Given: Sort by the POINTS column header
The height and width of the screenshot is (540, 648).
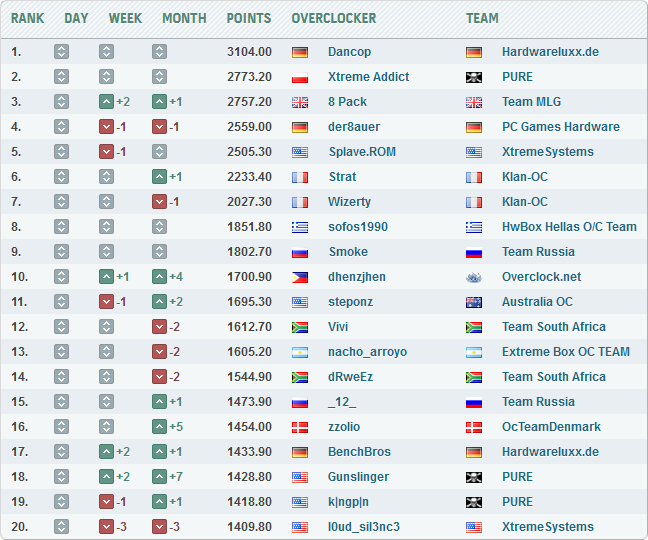Looking at the screenshot, I should pos(249,18).
